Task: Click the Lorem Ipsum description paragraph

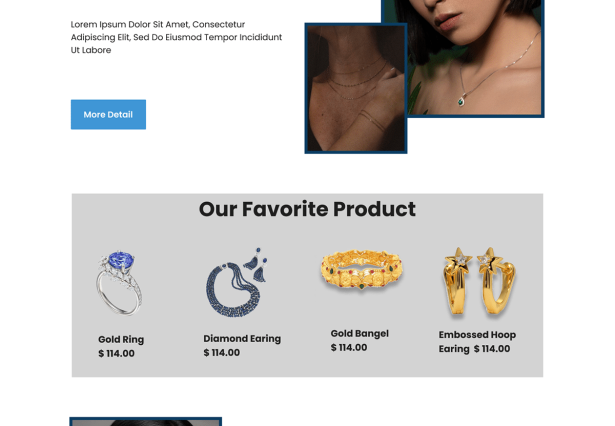Action: [176, 37]
